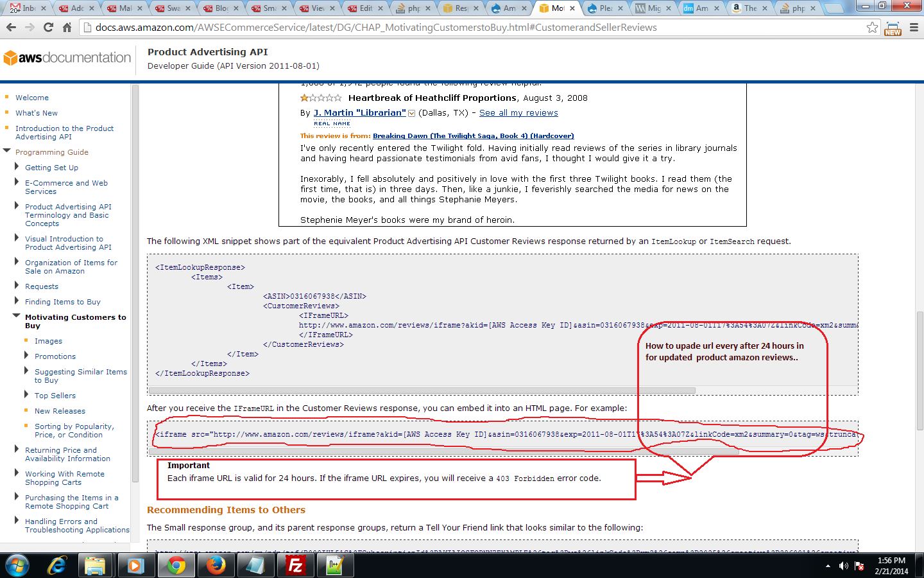Launch Internet Explorer from the taskbar

pyautogui.click(x=57, y=565)
